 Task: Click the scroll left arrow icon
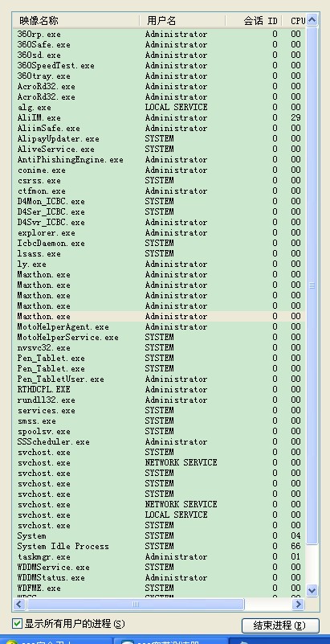(x=19, y=604)
